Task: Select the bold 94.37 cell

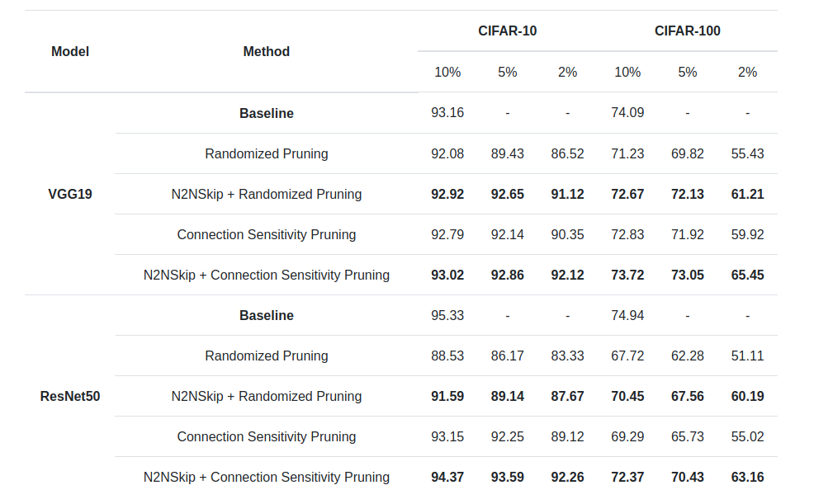Action: (x=447, y=477)
